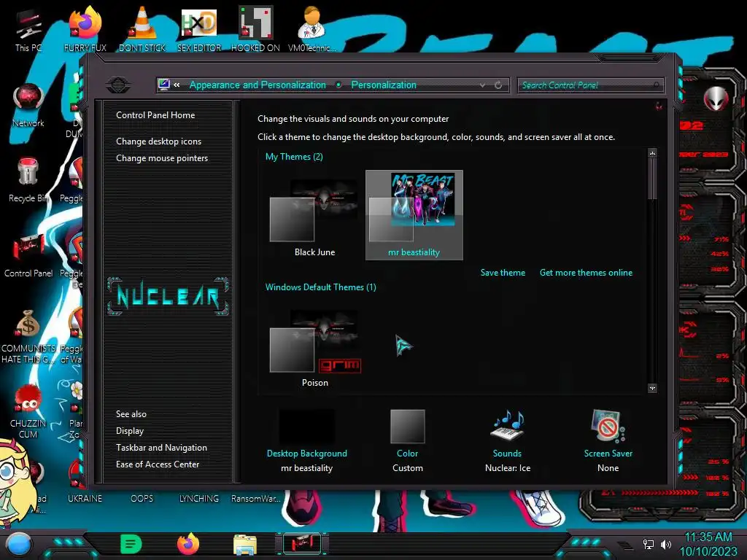Open the Recycle Bin desktop icon

pyautogui.click(x=28, y=180)
